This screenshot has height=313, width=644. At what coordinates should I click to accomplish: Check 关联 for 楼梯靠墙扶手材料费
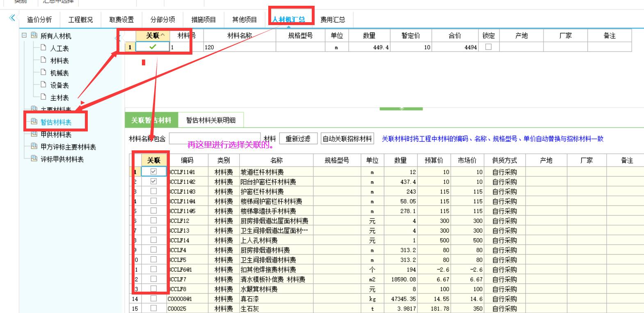click(x=153, y=211)
